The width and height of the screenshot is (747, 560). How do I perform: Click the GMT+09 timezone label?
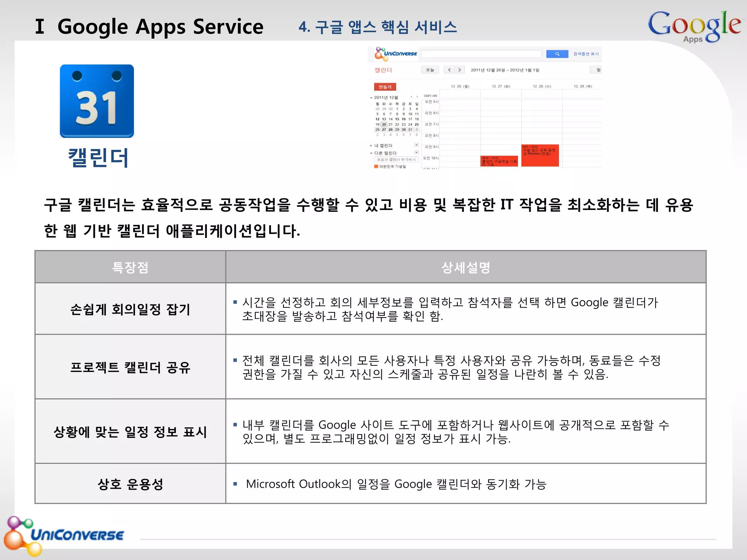(430, 96)
